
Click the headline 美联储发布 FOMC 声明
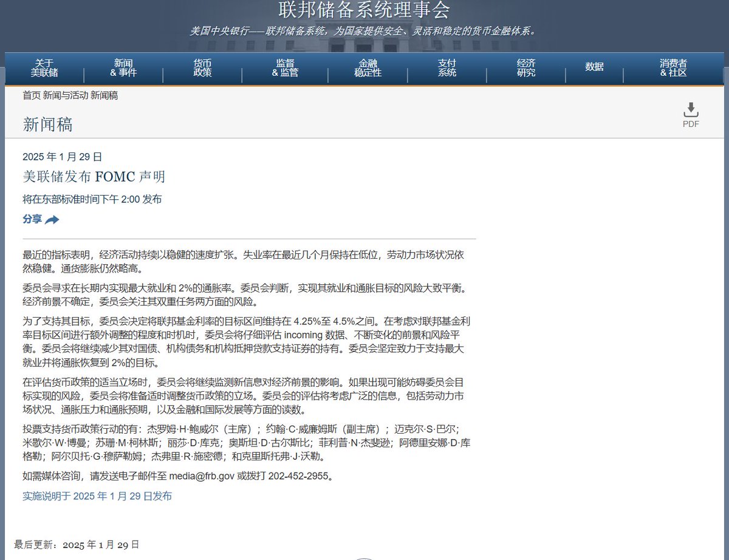pyautogui.click(x=94, y=177)
